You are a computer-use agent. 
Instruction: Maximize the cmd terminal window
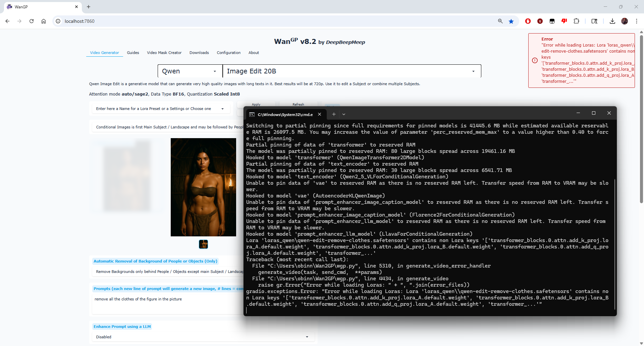click(x=594, y=113)
